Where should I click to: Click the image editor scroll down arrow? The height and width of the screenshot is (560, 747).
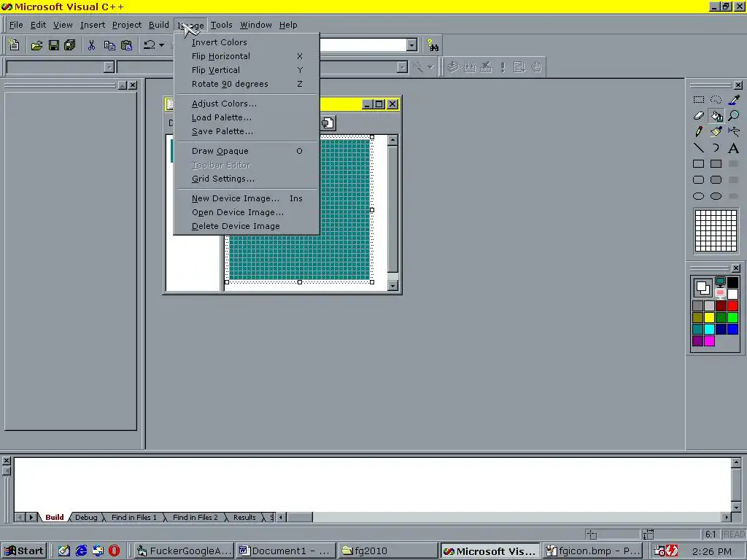[392, 286]
